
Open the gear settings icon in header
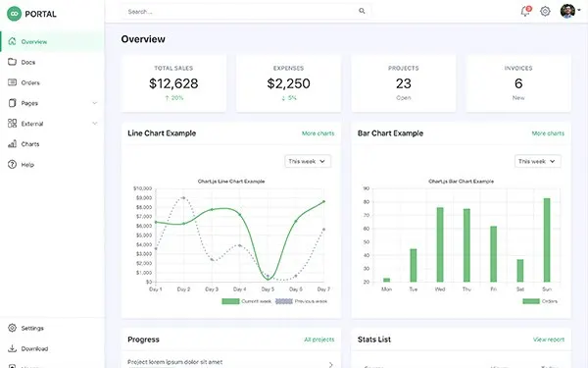(545, 11)
